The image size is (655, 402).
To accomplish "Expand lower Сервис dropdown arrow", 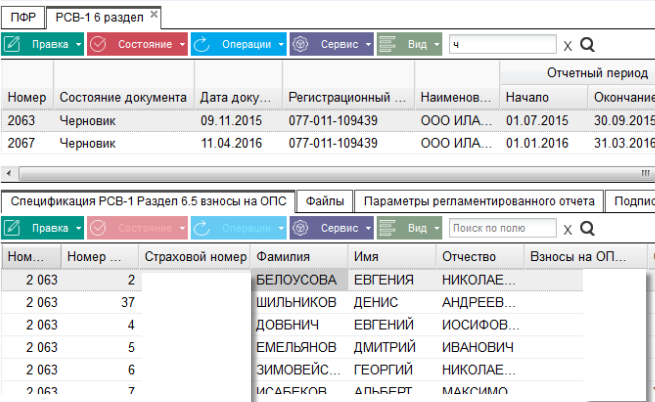I will [368, 228].
